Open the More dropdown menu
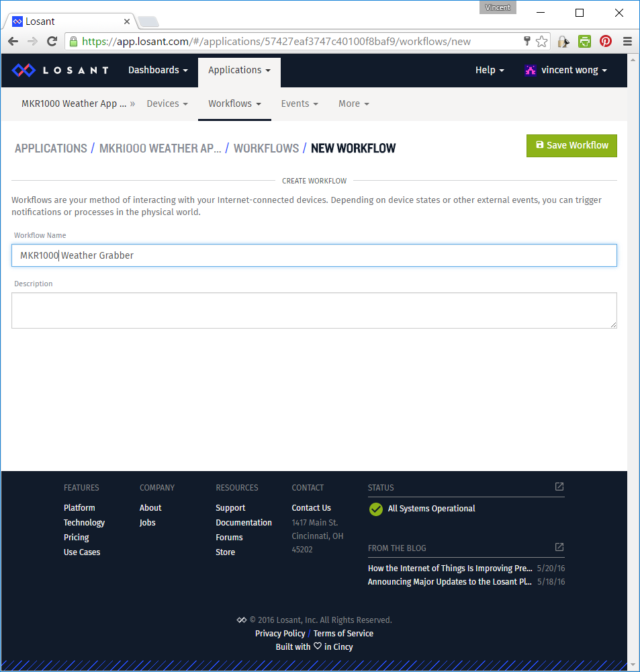640x672 pixels. point(353,103)
